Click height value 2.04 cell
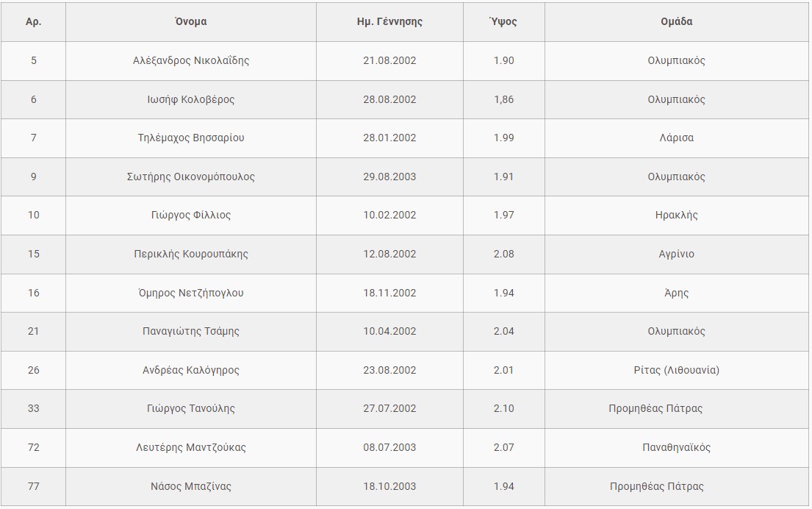Image resolution: width=812 pixels, height=509 pixels. (x=503, y=331)
